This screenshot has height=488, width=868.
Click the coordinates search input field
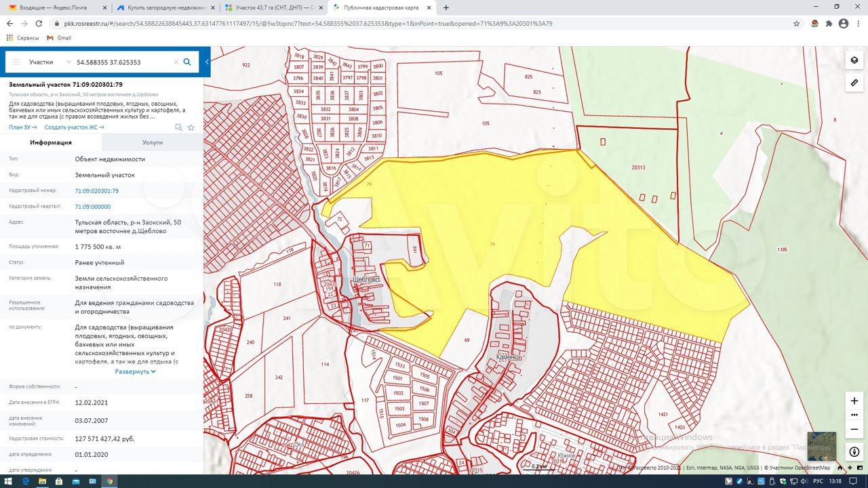coord(122,62)
